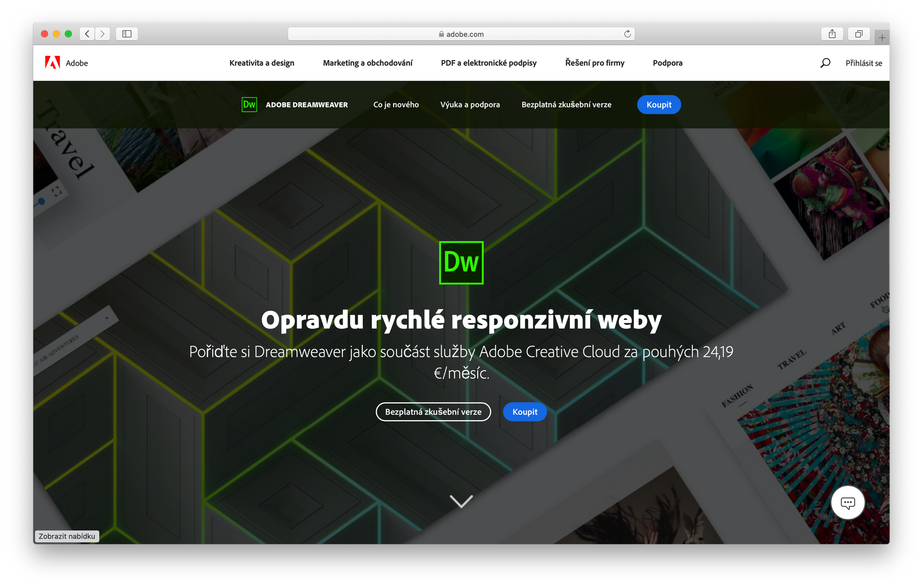Show all tabs overview icon
This screenshot has height=588, width=923.
(858, 34)
